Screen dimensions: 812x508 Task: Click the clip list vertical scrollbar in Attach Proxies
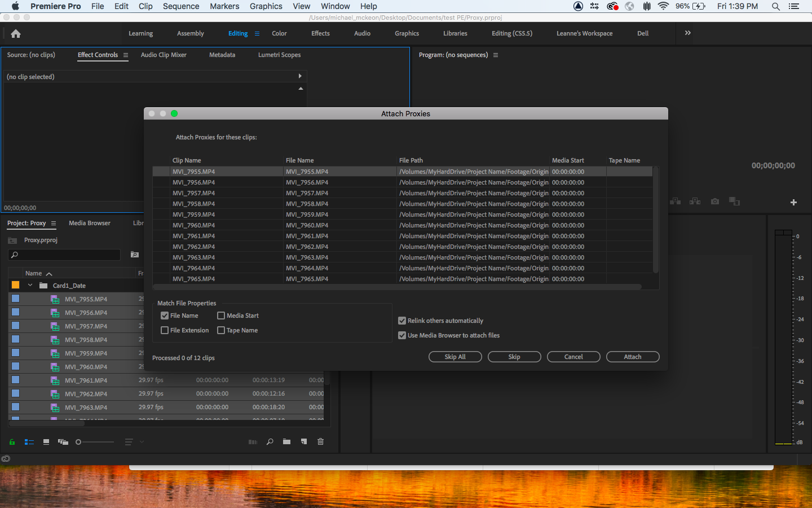[656, 220]
